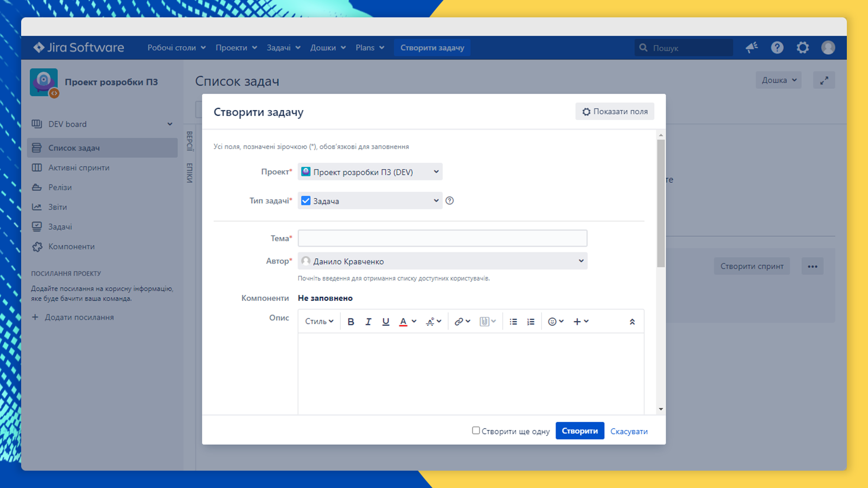Open the user profile avatar menu
868x488 pixels.
(828, 48)
